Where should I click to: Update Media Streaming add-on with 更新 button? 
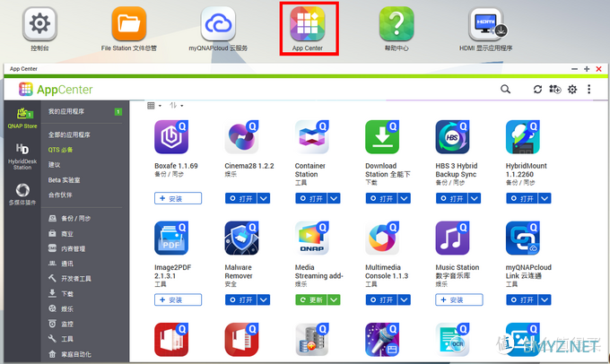tap(311, 299)
